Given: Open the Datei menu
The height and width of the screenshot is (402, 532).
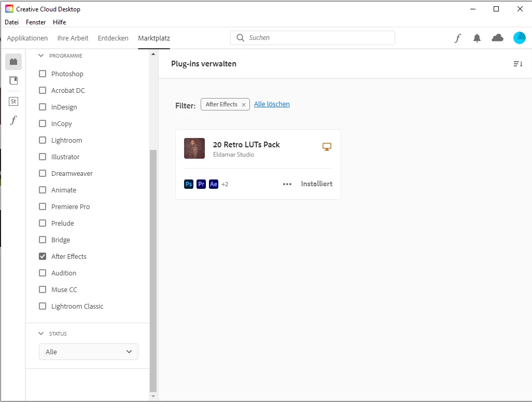Looking at the screenshot, I should (x=11, y=22).
